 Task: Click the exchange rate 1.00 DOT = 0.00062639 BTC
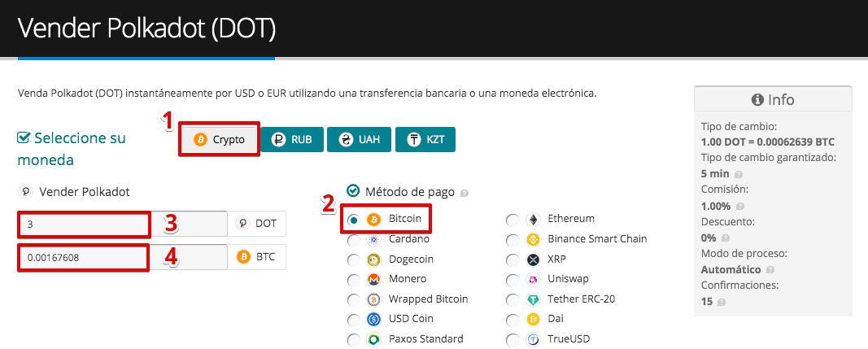(767, 142)
